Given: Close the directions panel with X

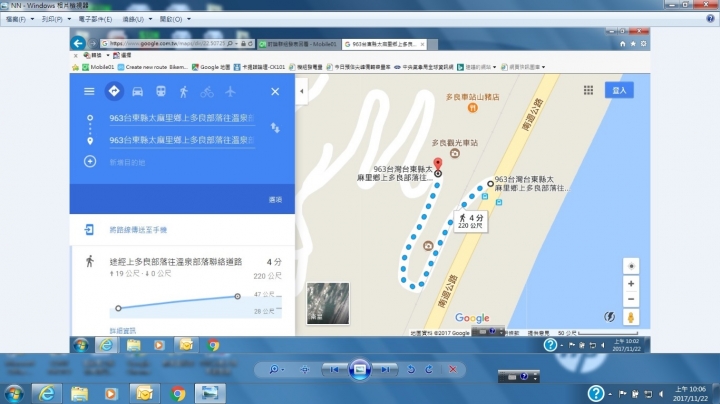Looking at the screenshot, I should tap(275, 91).
